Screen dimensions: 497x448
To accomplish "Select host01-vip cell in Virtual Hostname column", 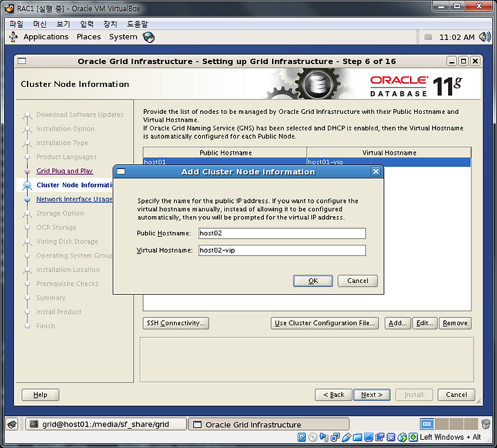I will (x=389, y=162).
